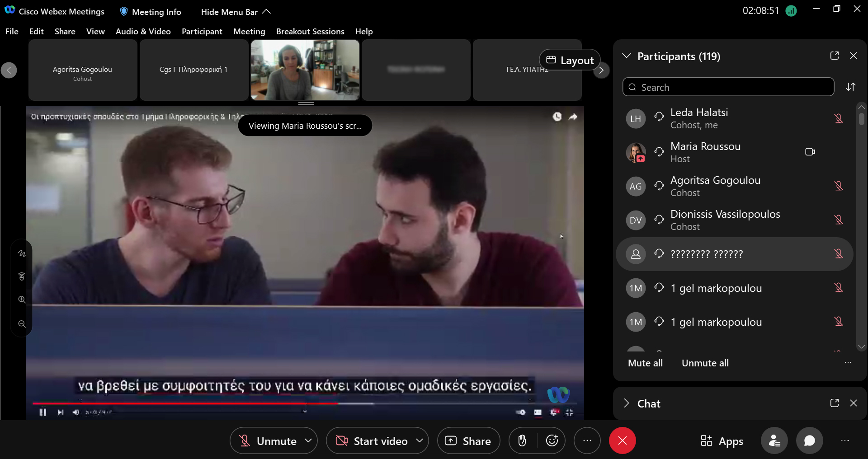Screen dimensions: 868x459
Task: Toggle mute for second 1 gel markopoulou
Action: (839, 322)
